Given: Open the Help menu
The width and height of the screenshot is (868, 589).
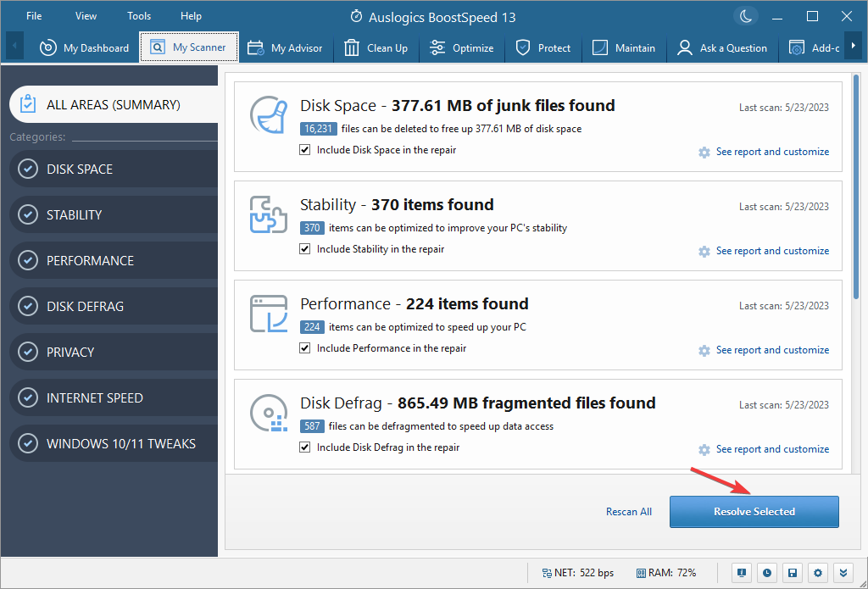Looking at the screenshot, I should (x=191, y=16).
